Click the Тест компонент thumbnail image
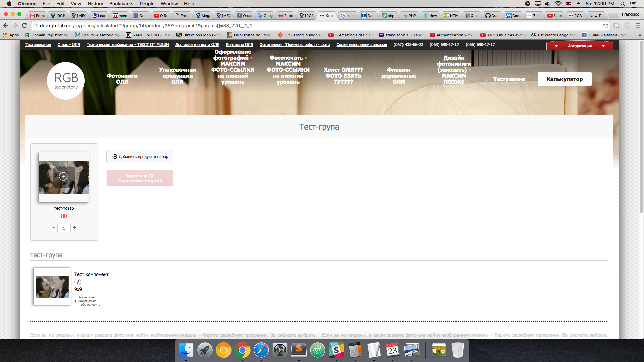 pyautogui.click(x=52, y=287)
